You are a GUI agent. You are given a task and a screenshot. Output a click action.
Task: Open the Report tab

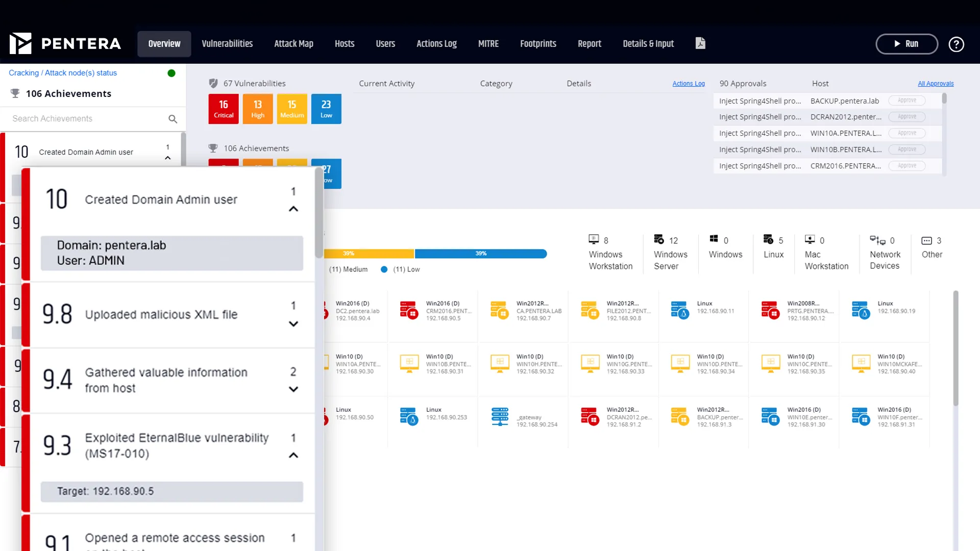(589, 44)
